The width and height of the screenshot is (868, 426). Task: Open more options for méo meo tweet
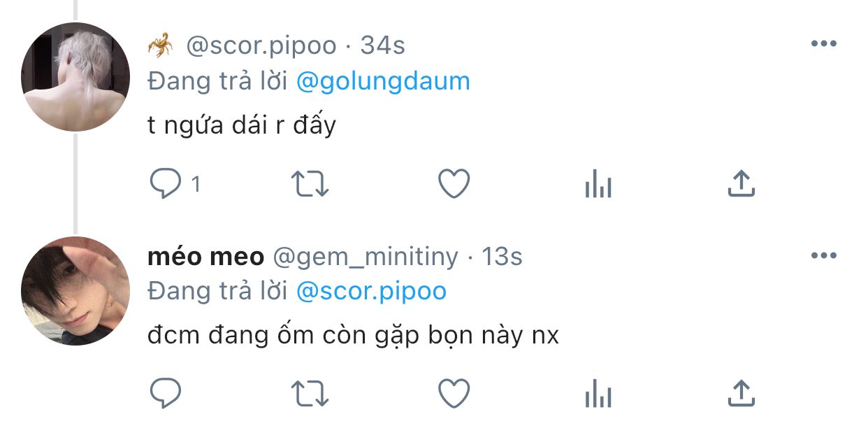[823, 256]
